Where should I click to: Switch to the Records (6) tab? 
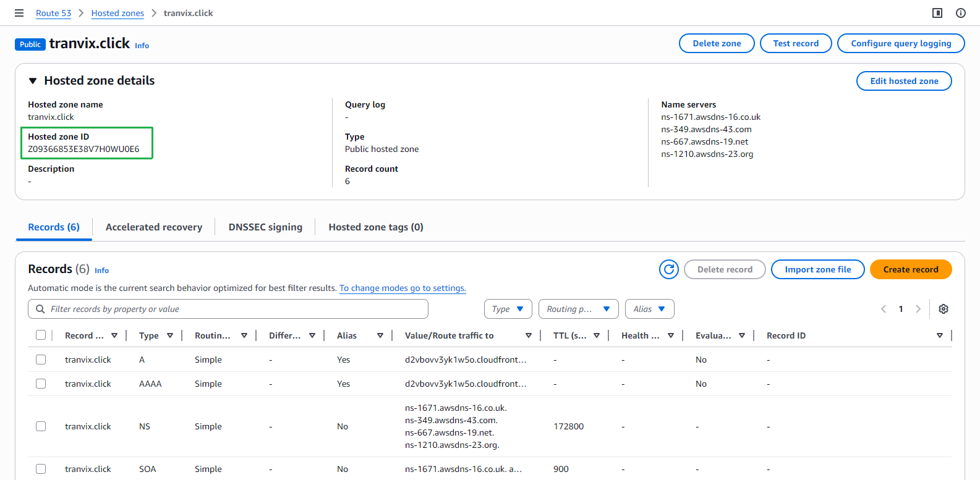pyautogui.click(x=54, y=227)
